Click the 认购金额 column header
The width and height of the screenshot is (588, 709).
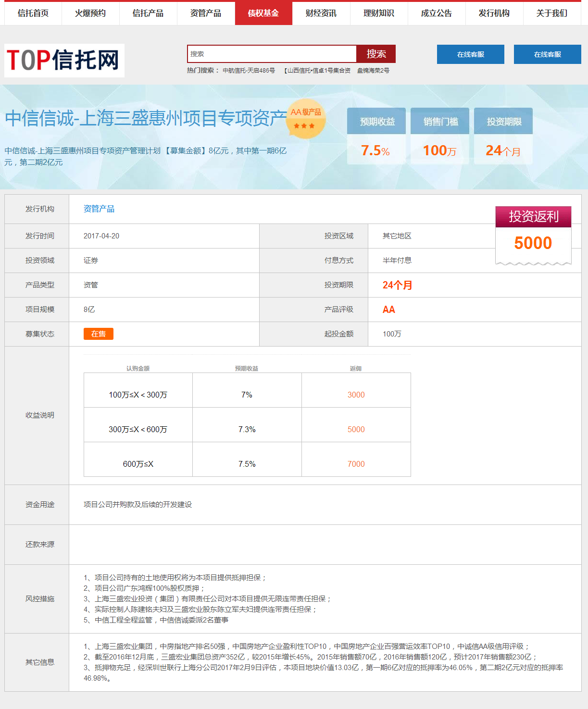(x=138, y=369)
